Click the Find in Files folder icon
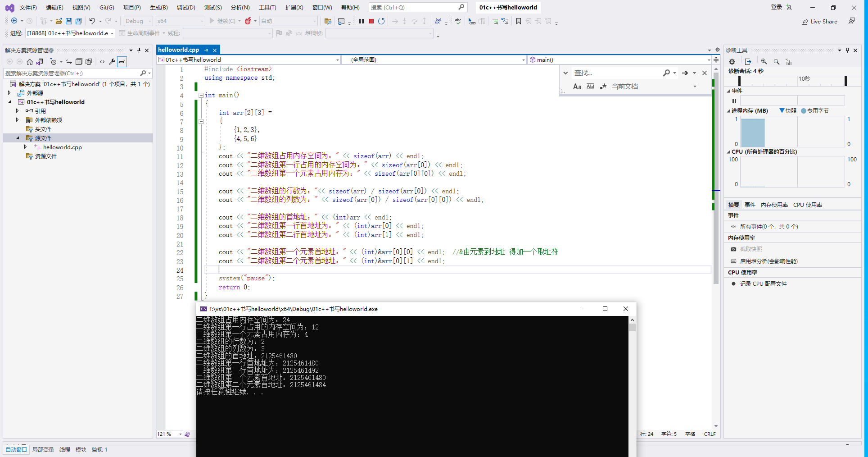Screen dimensions: 868x457 (328, 21)
